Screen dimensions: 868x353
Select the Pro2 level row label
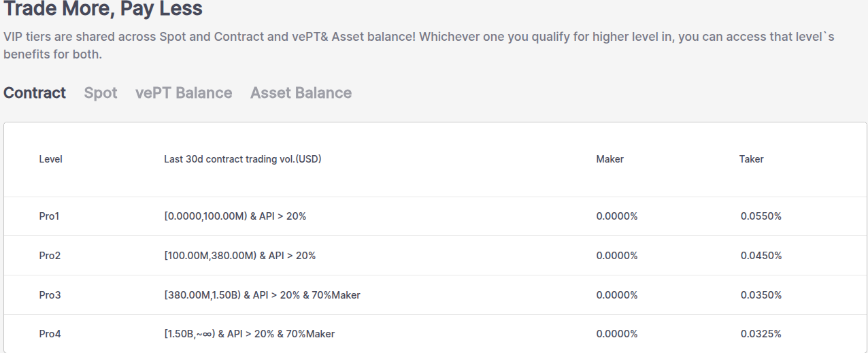pyautogui.click(x=50, y=256)
